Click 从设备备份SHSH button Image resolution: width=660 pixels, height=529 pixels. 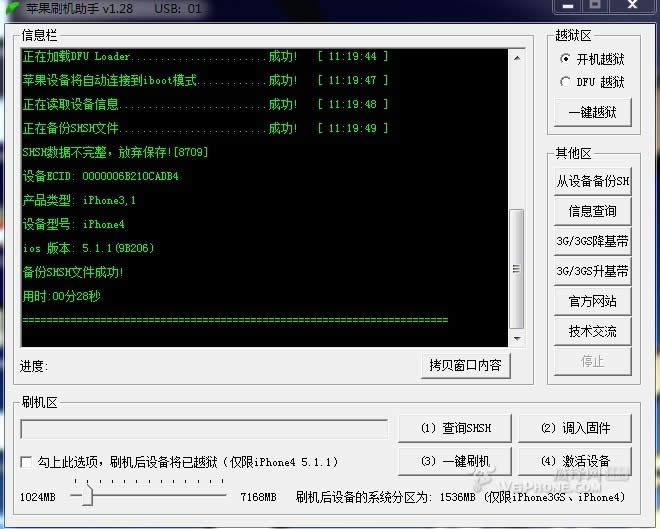[x=593, y=181]
